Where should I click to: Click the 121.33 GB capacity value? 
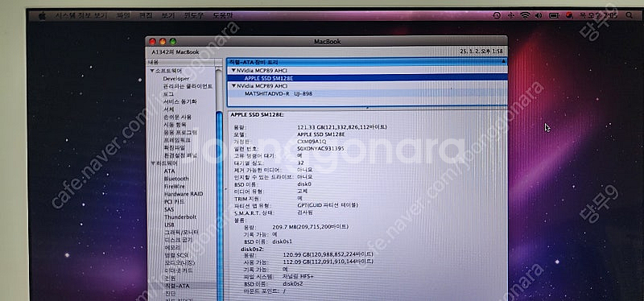click(341, 127)
